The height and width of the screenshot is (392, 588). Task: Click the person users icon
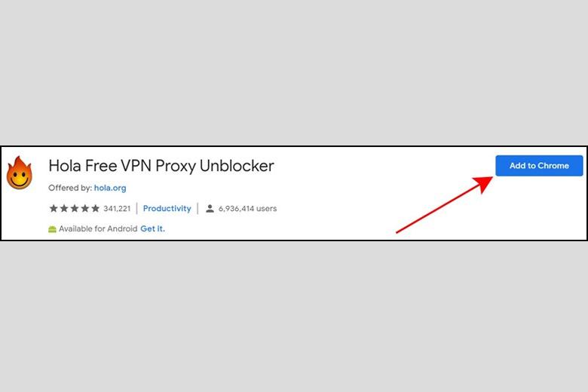(210, 209)
